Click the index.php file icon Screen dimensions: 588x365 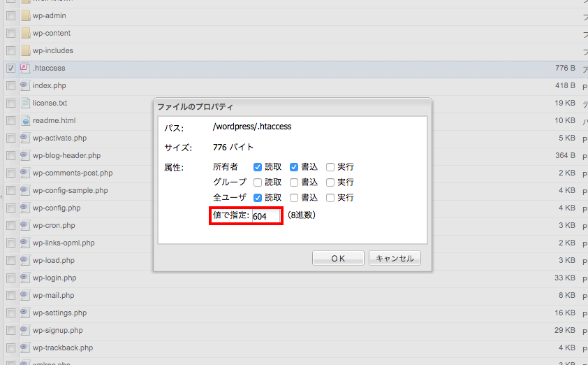25,85
